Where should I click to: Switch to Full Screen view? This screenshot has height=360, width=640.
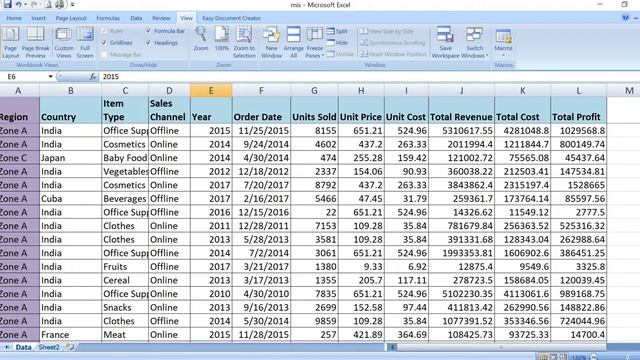coord(85,42)
